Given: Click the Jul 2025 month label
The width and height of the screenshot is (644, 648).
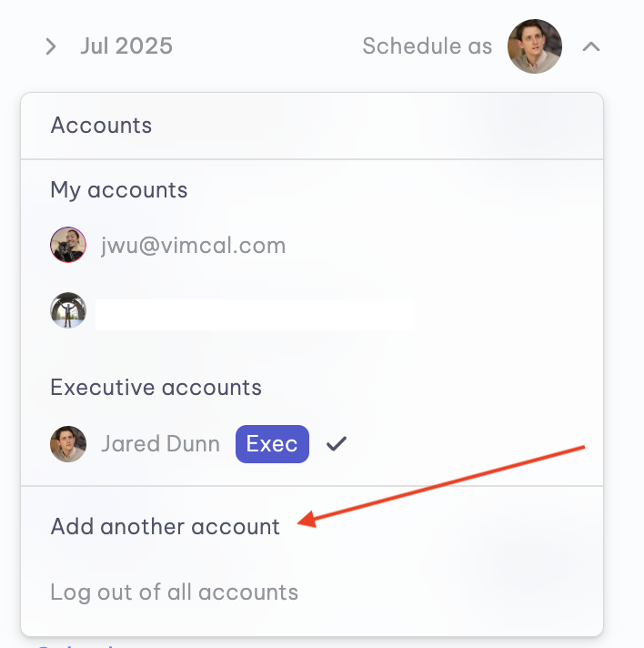Looking at the screenshot, I should pos(126,46).
